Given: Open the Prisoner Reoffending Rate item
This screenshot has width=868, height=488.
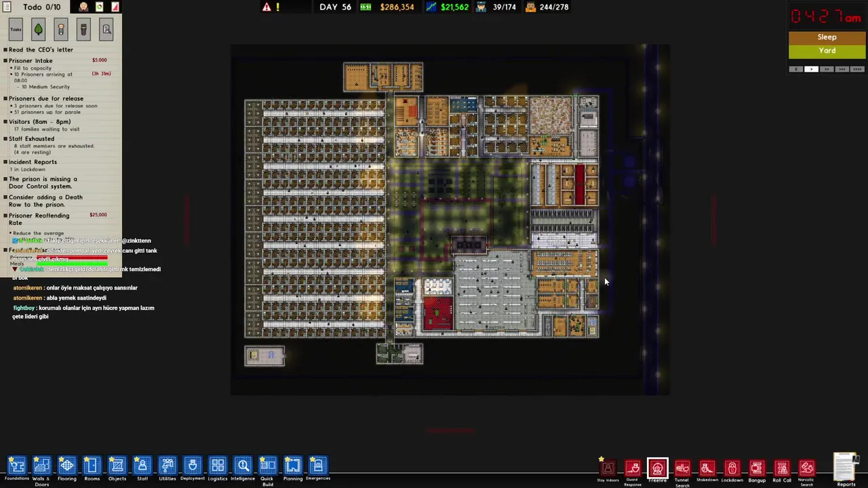Looking at the screenshot, I should (x=39, y=219).
